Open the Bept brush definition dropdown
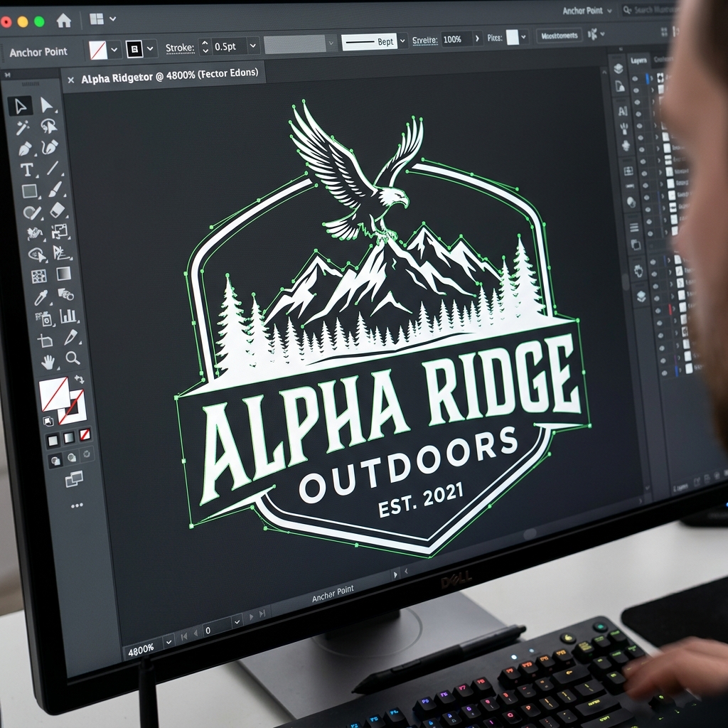This screenshot has height=728, width=728. (x=402, y=41)
